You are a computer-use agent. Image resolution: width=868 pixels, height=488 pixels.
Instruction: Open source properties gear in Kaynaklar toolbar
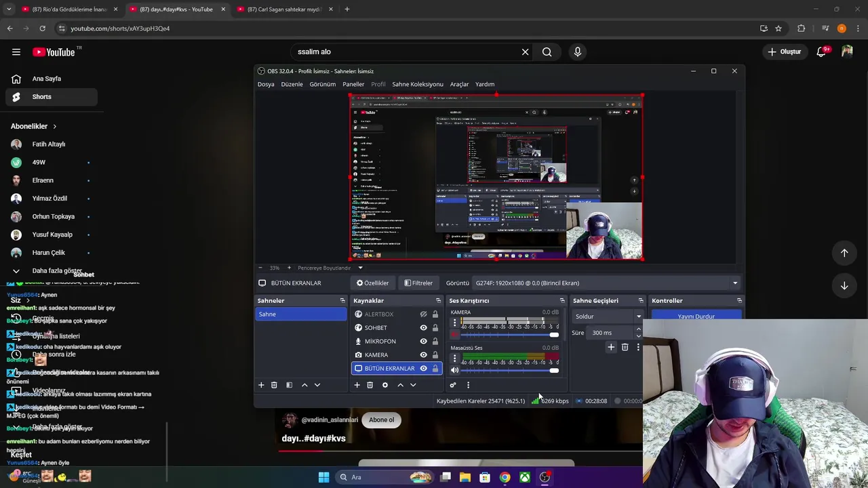pyautogui.click(x=385, y=385)
